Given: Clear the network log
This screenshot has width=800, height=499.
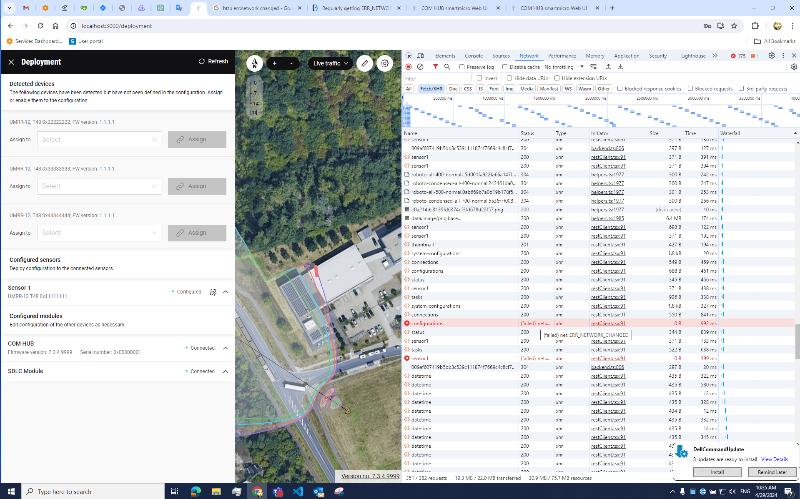Looking at the screenshot, I should point(420,67).
